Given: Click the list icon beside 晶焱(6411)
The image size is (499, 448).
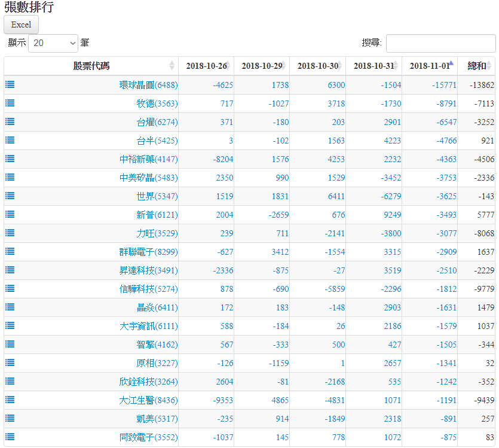Looking at the screenshot, I should (10, 307).
